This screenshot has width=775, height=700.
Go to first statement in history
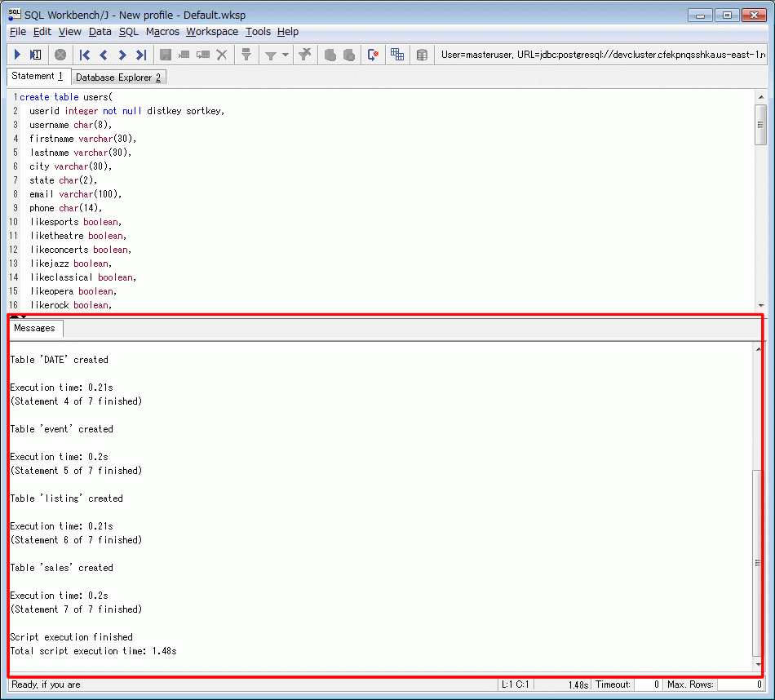[x=85, y=55]
